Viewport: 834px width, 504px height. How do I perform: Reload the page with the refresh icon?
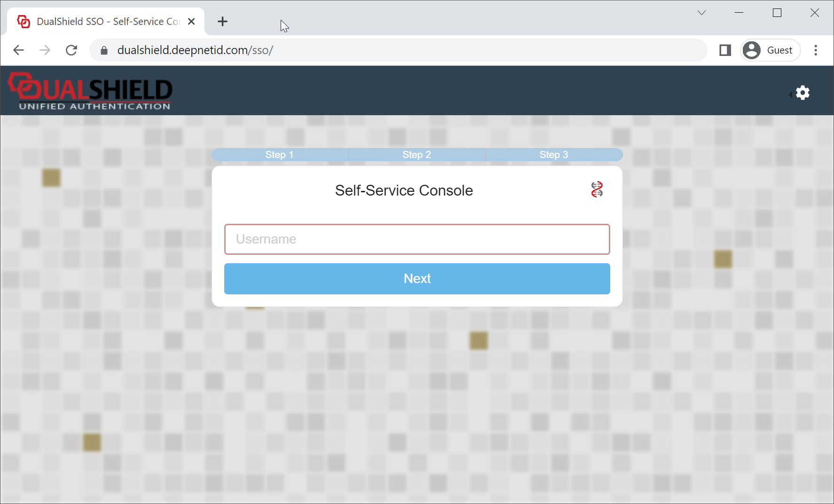point(71,50)
